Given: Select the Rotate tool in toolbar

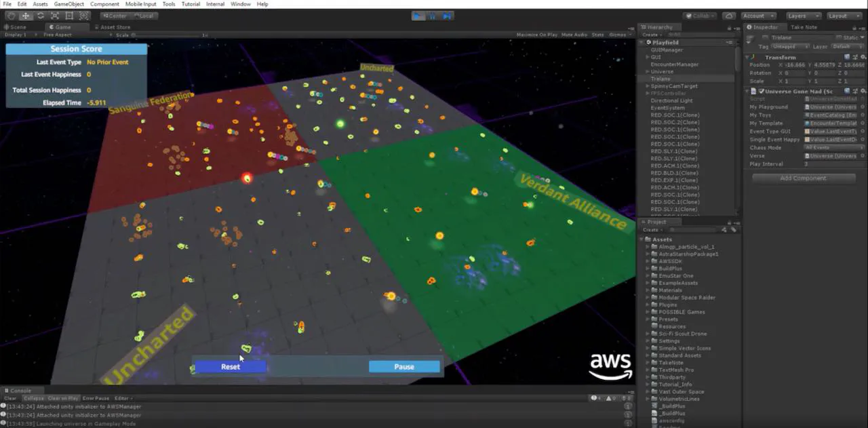Looking at the screenshot, I should 40,16.
